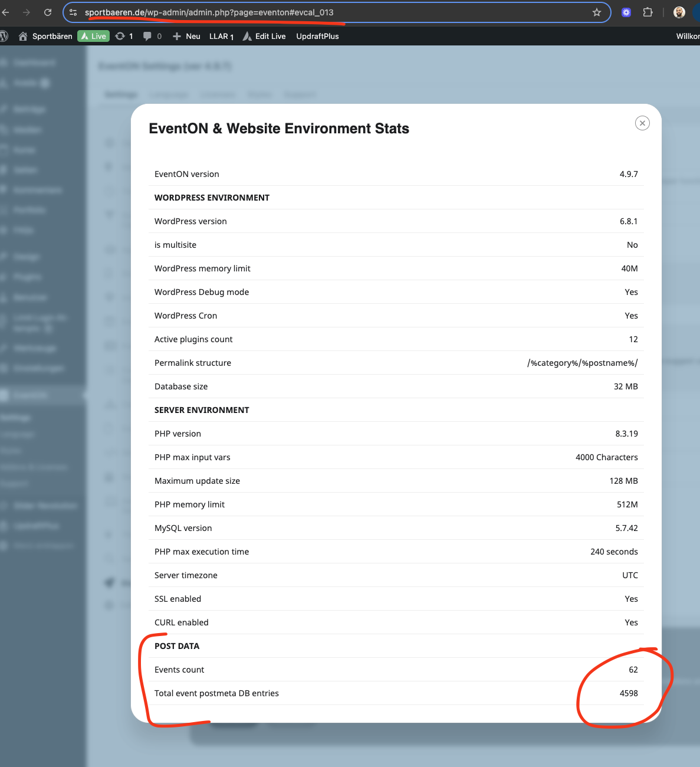Click the PHP memory limit 512M value

click(x=627, y=504)
